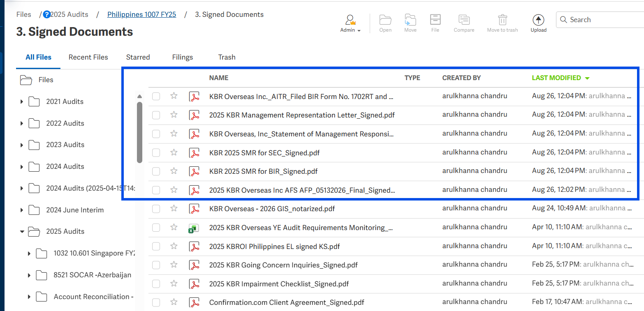Star the Confirmation.com Client Agreement file
This screenshot has height=311, width=644.
(174, 302)
